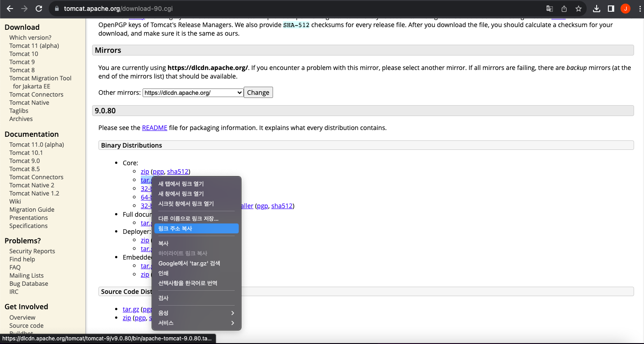644x344 pixels.
Task: Open Specifications sidebar link
Action: (x=28, y=226)
